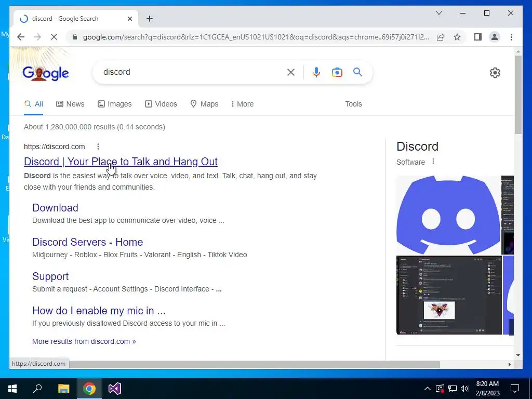The image size is (532, 399).
Task: Switch to Maps results tab
Action: (204, 104)
